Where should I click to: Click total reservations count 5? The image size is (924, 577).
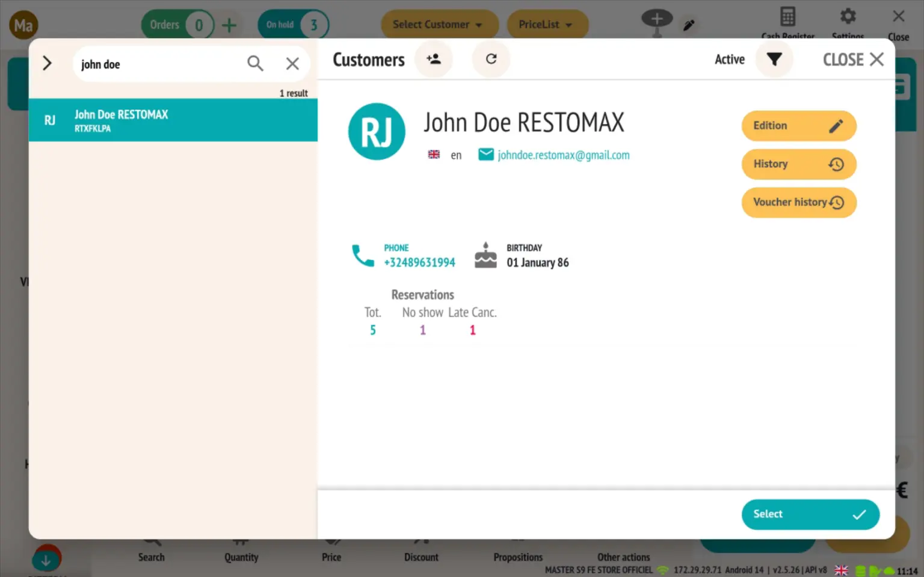point(373,330)
